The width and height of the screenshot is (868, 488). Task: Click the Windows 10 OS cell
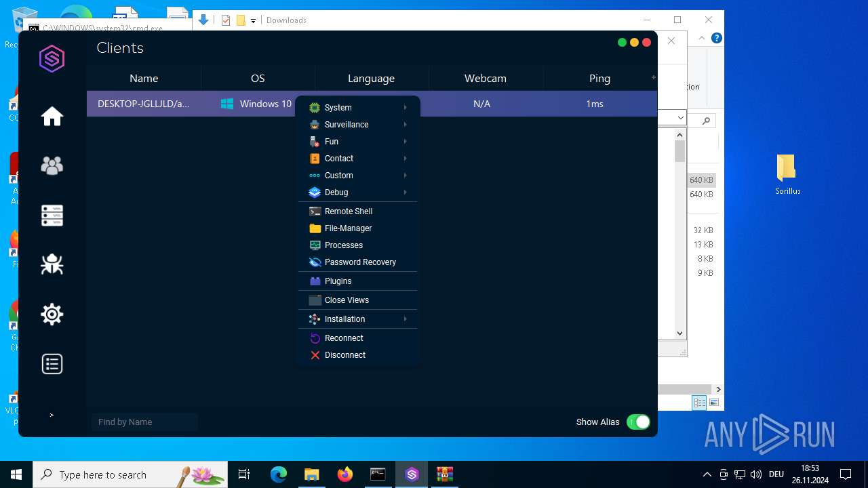256,104
